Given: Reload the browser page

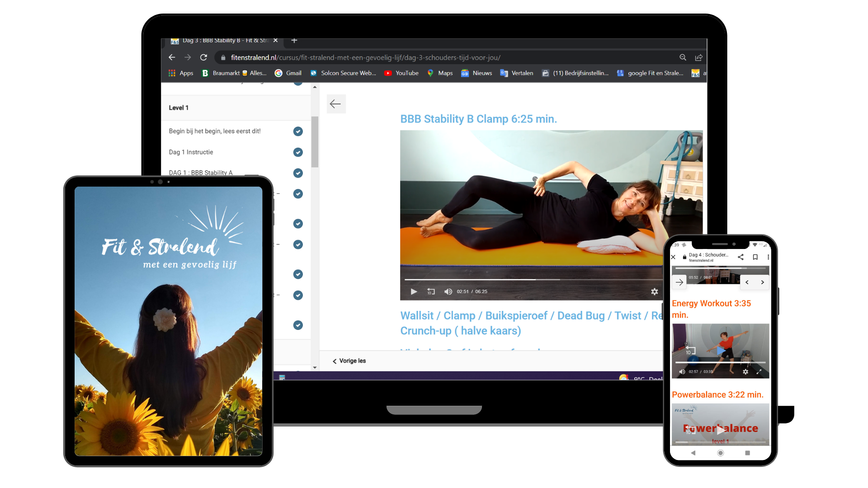Looking at the screenshot, I should (203, 57).
